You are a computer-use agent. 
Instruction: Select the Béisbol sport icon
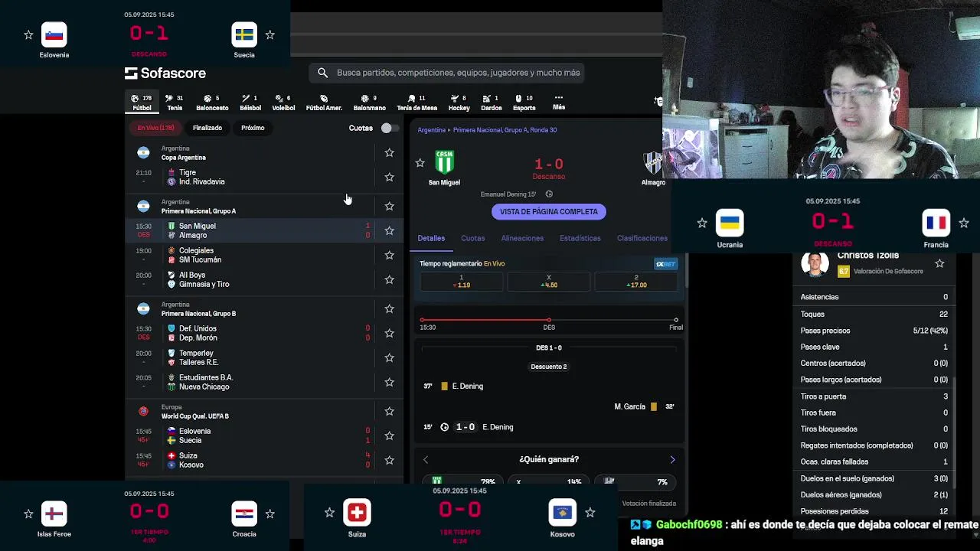coord(250,103)
